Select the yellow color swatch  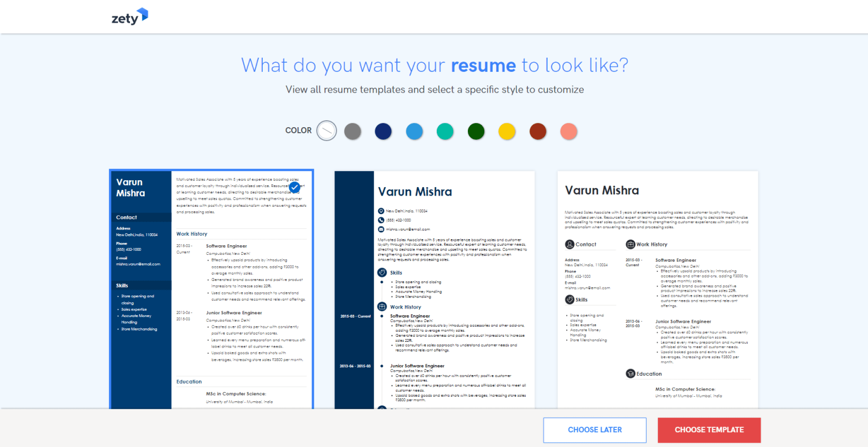click(507, 131)
